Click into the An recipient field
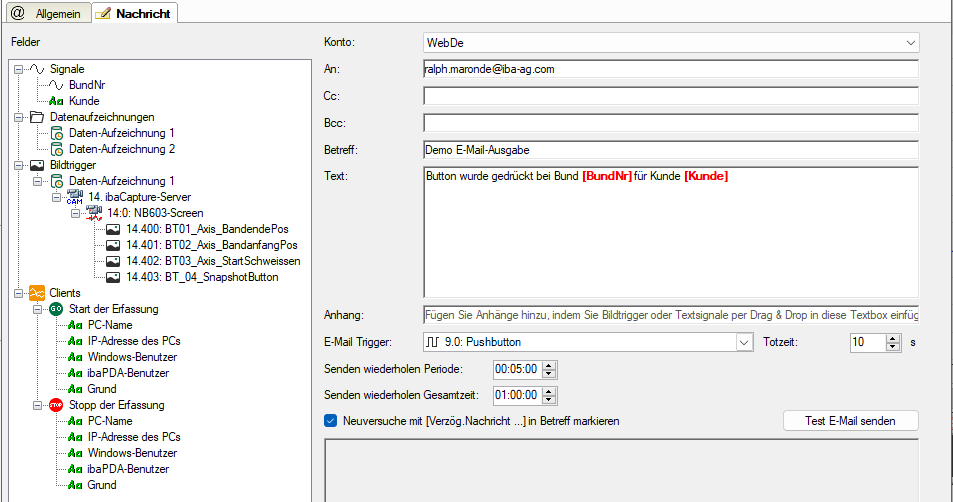 pos(671,69)
